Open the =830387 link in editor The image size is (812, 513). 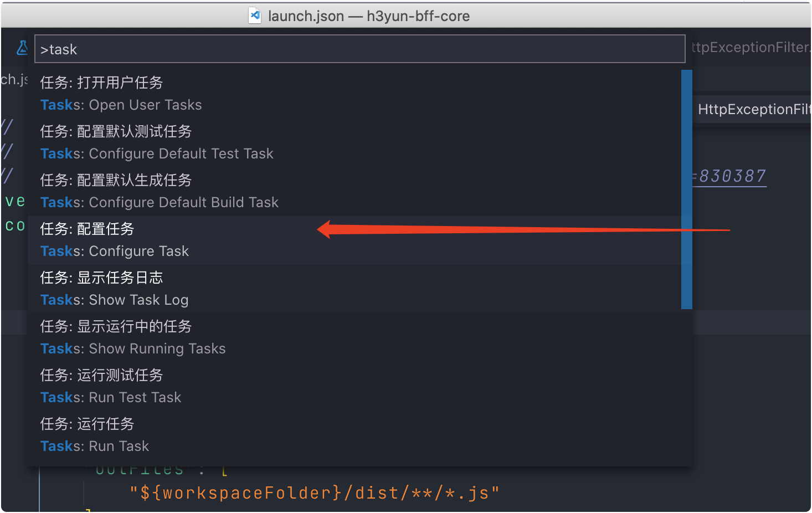pos(729,176)
